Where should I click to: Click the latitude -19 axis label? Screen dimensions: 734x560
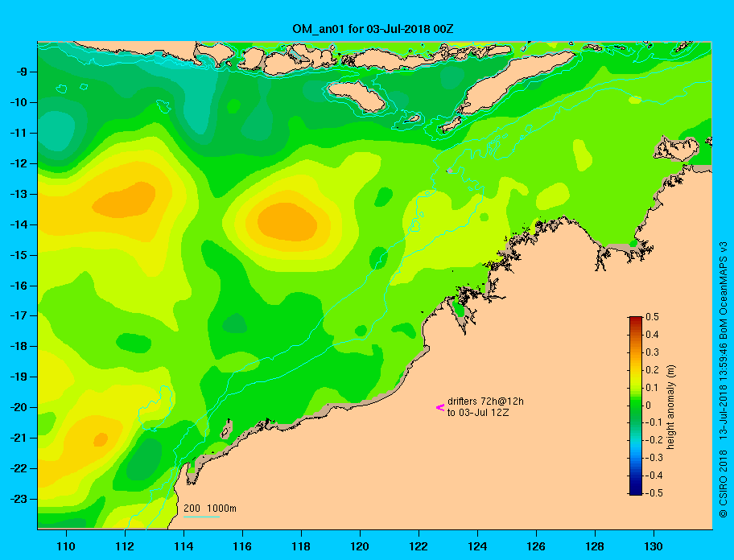pos(18,377)
